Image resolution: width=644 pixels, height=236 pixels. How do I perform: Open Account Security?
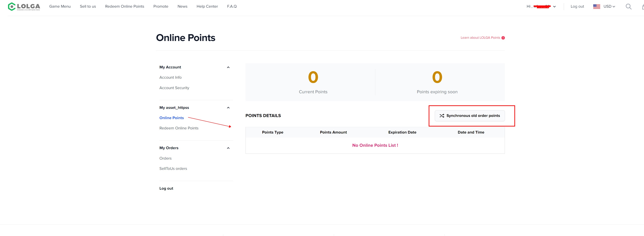(174, 88)
